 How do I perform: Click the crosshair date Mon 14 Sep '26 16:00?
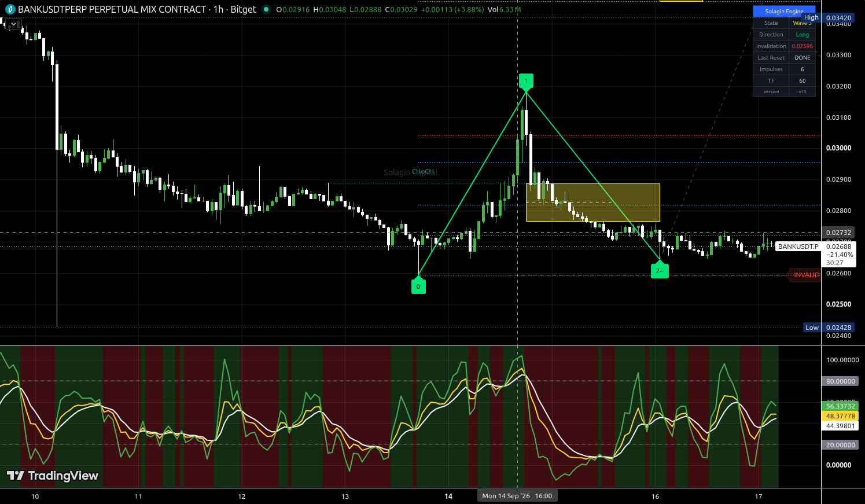[x=517, y=496]
